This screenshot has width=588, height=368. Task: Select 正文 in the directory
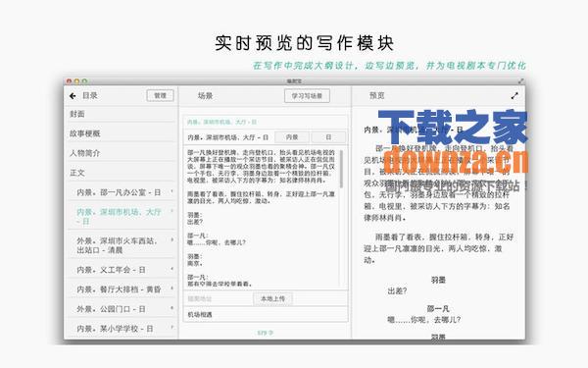(x=122, y=173)
